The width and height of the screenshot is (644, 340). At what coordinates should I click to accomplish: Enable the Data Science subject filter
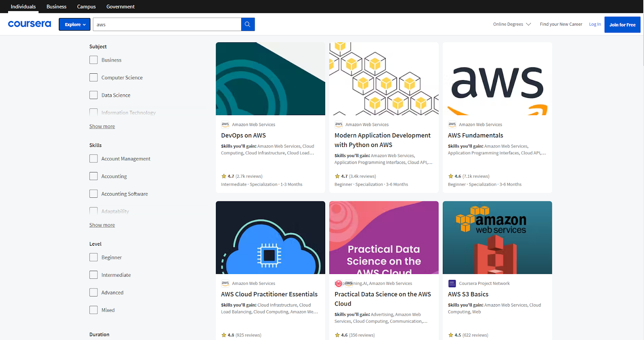[93, 95]
